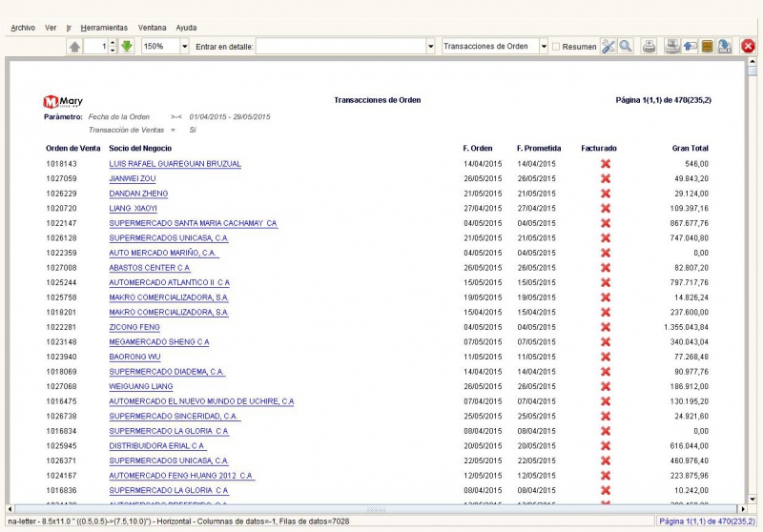This screenshot has height=532, width=763.
Task: Click the Gran Total column header
Action: (x=690, y=149)
